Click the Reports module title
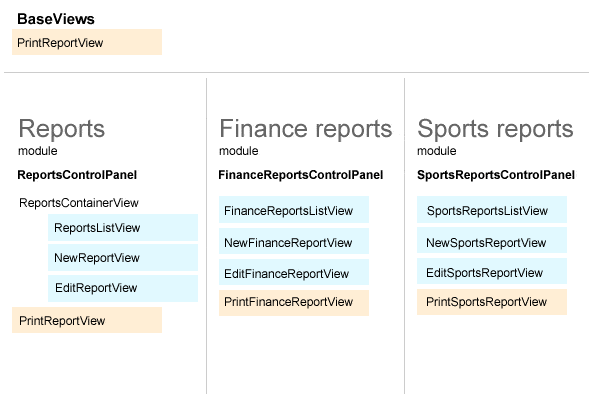600x400 pixels. click(x=62, y=129)
